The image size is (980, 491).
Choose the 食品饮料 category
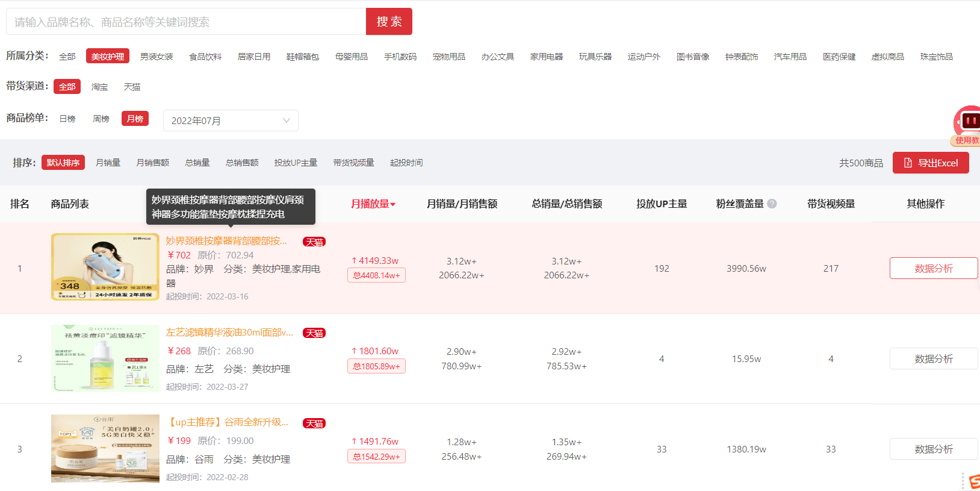[x=205, y=57]
